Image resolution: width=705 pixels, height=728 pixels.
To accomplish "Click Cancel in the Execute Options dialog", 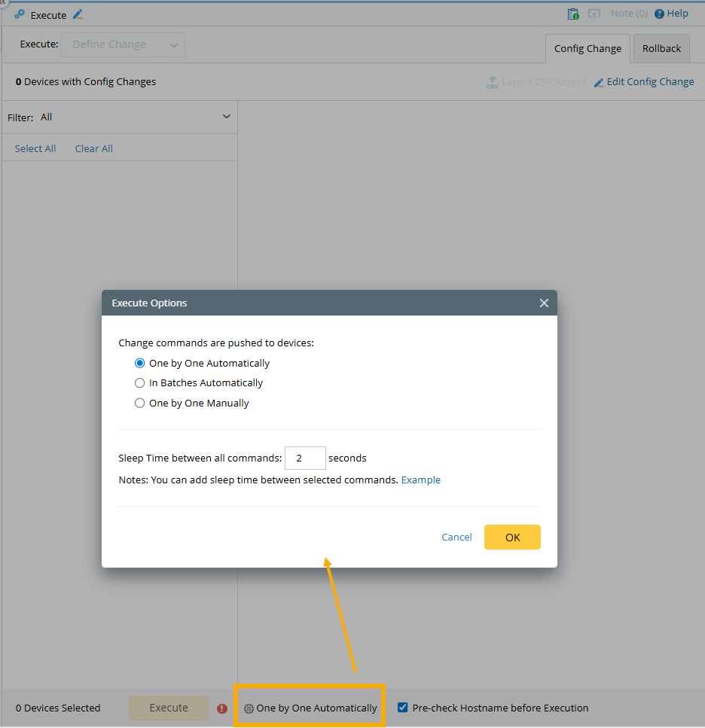I will tap(456, 537).
